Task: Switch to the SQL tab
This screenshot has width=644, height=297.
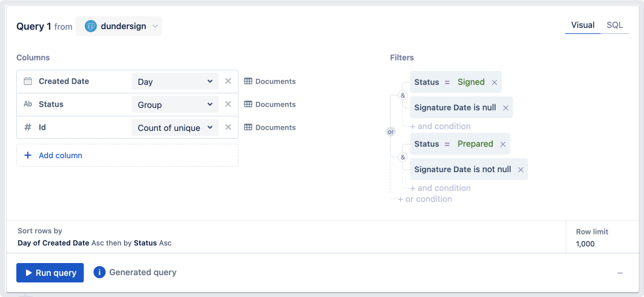Action: [x=614, y=25]
